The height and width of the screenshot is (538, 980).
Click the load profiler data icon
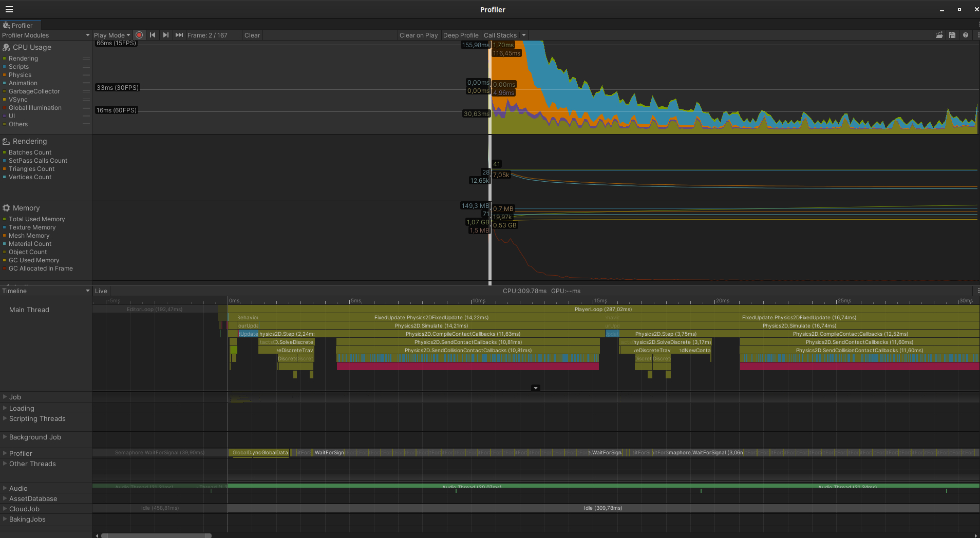click(939, 35)
